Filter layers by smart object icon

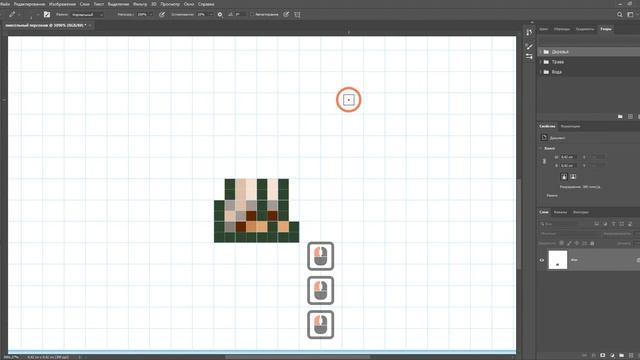coord(630,224)
